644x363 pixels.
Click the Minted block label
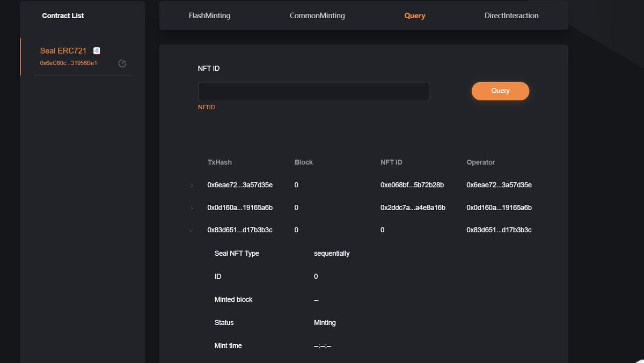[x=233, y=299]
